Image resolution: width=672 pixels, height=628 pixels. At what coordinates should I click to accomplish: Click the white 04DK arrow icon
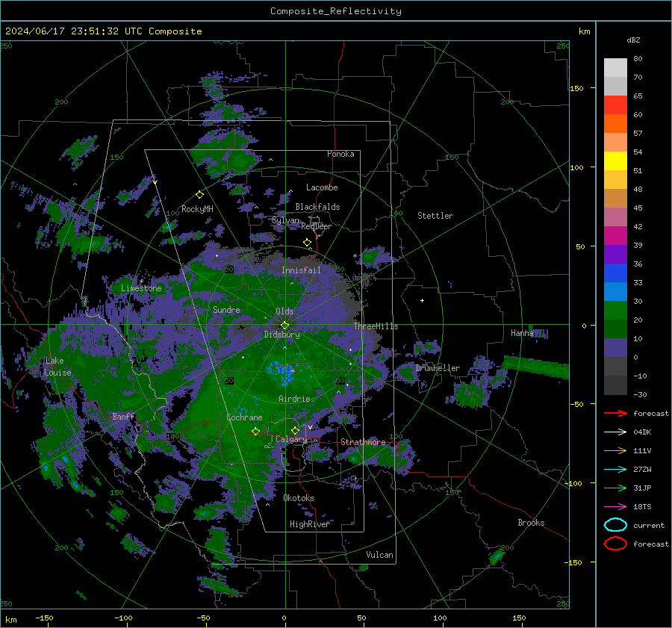615,432
